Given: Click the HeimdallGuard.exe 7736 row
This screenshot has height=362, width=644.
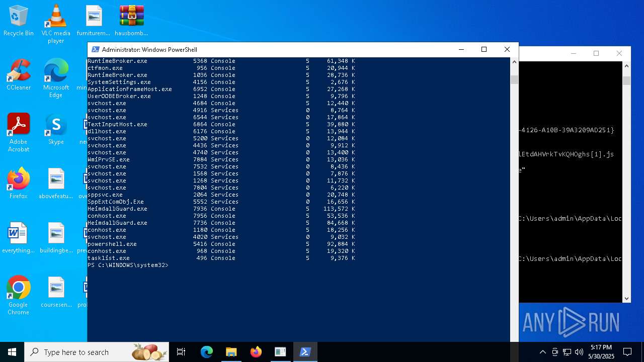Looking at the screenshot, I should [221, 223].
